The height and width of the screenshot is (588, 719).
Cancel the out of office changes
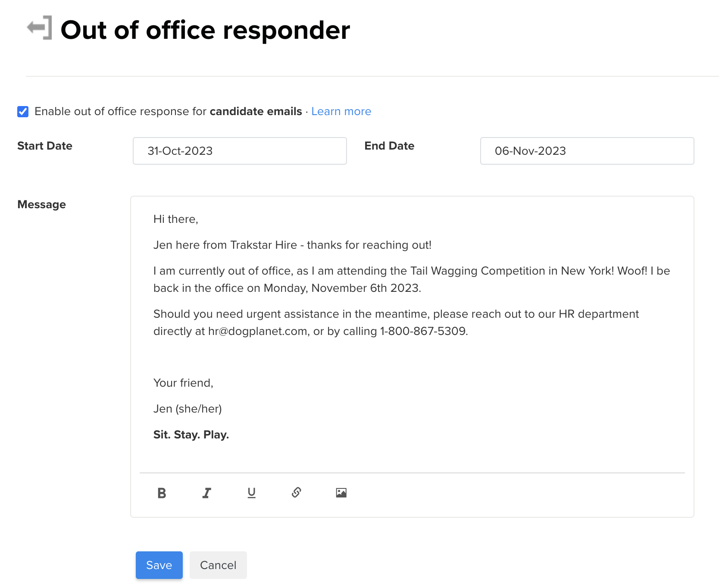point(218,565)
